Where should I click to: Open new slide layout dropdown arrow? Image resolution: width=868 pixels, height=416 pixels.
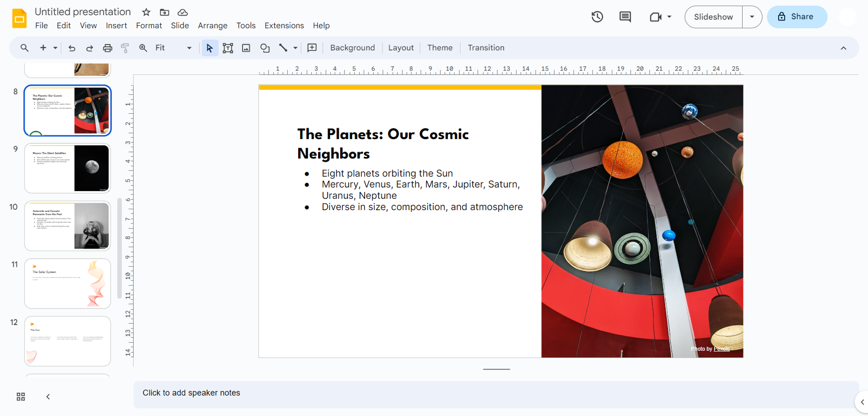55,48
